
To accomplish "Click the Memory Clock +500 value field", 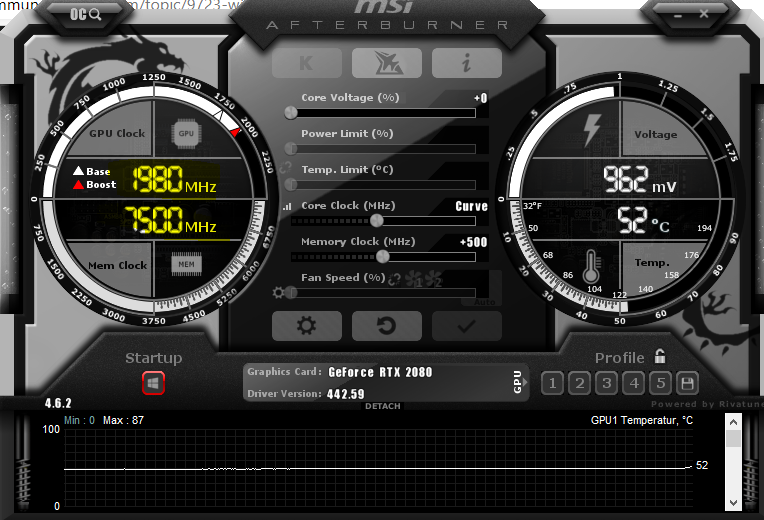I will (473, 242).
